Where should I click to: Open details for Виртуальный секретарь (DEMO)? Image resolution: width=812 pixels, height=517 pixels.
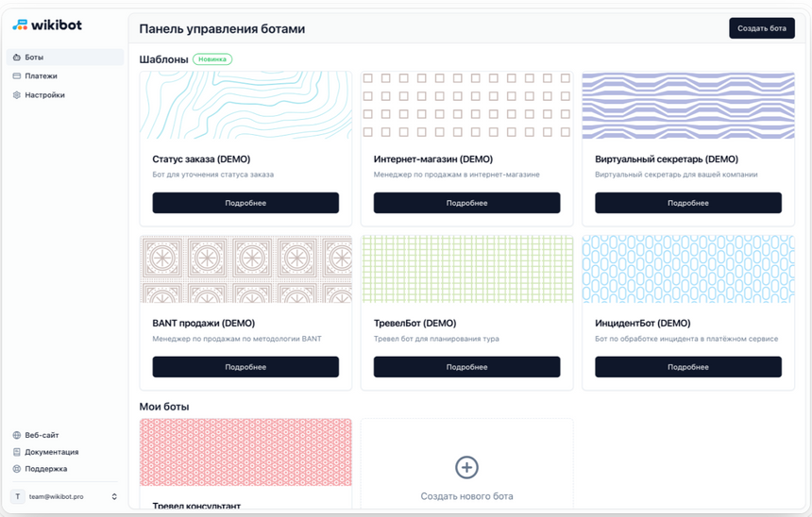687,203
